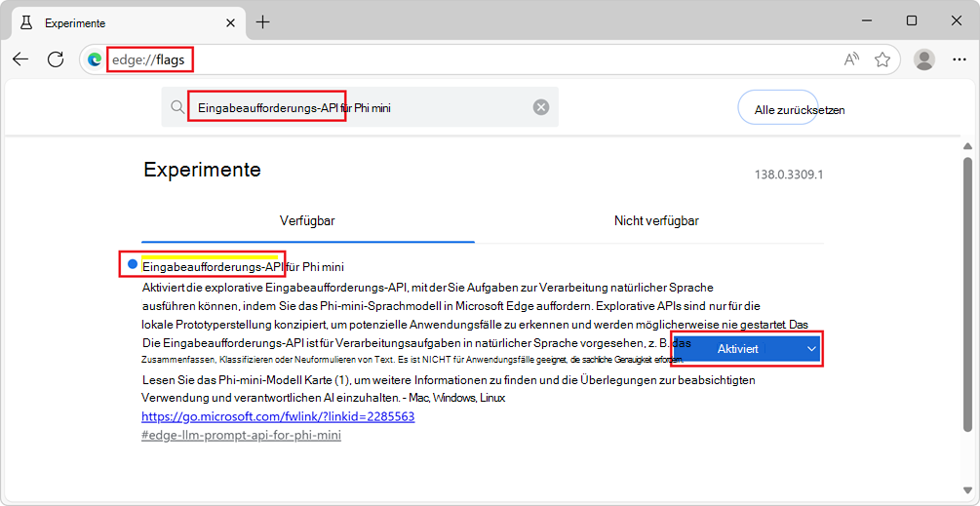
Task: Reload the page with the refresh icon
Action: tap(57, 59)
